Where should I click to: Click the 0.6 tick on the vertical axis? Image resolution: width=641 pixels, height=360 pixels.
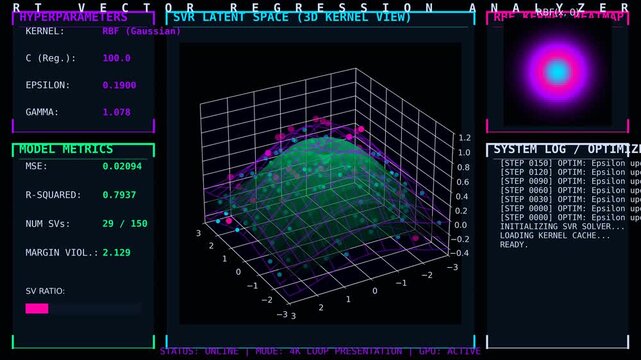[462, 182]
